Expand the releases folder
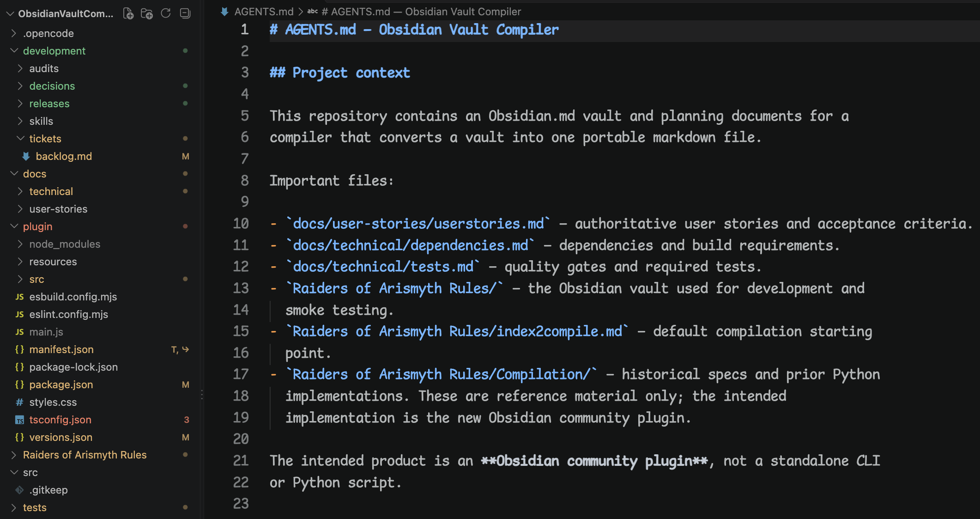 pyautogui.click(x=20, y=104)
